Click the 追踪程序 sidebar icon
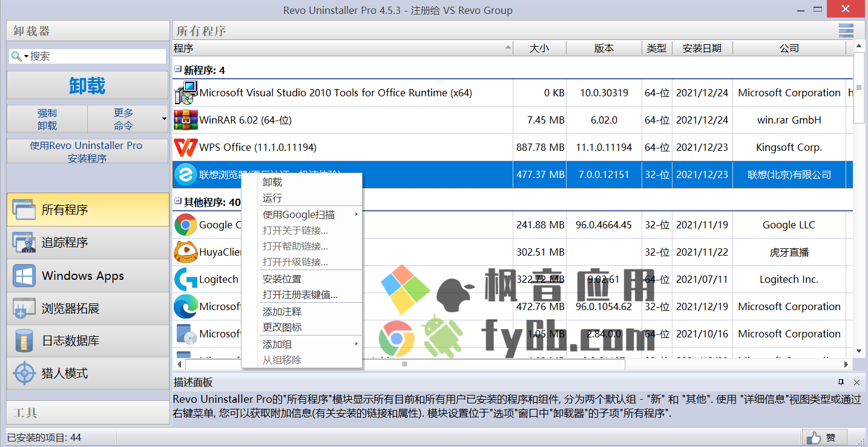Image resolution: width=868 pixels, height=447 pixels. click(x=24, y=242)
